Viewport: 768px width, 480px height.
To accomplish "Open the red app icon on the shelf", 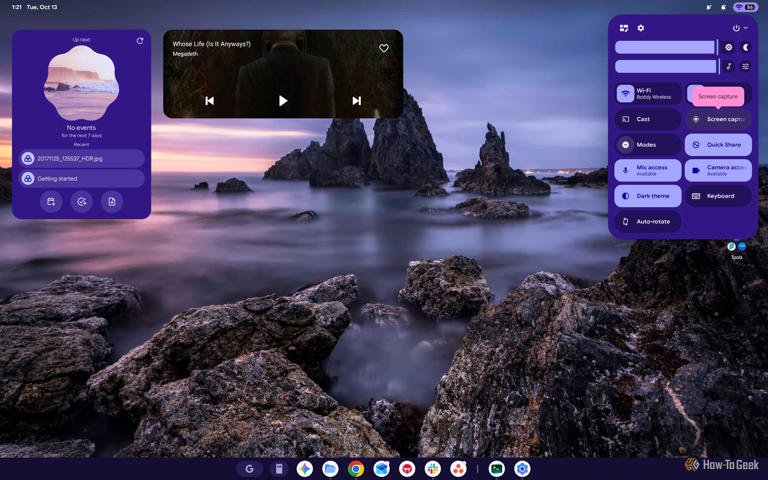I will (407, 469).
